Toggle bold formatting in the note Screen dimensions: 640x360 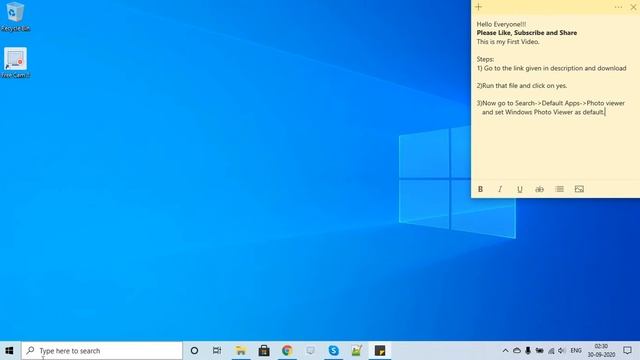click(480, 189)
